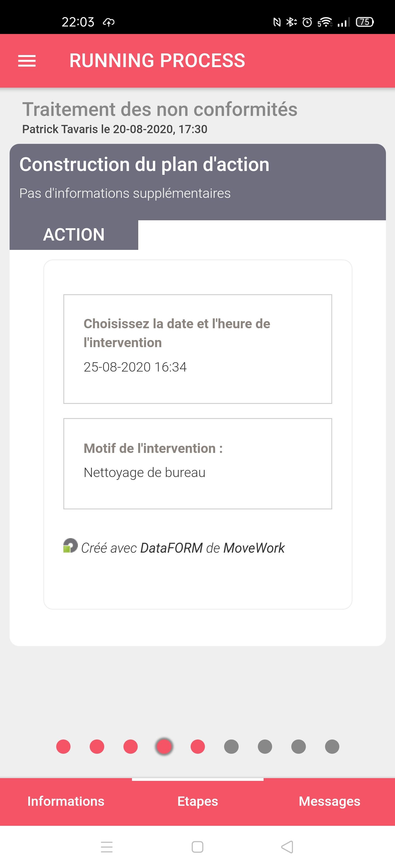Tap intervention date field 25-08-2020 16:34
Screen dimensions: 395x868
click(198, 349)
